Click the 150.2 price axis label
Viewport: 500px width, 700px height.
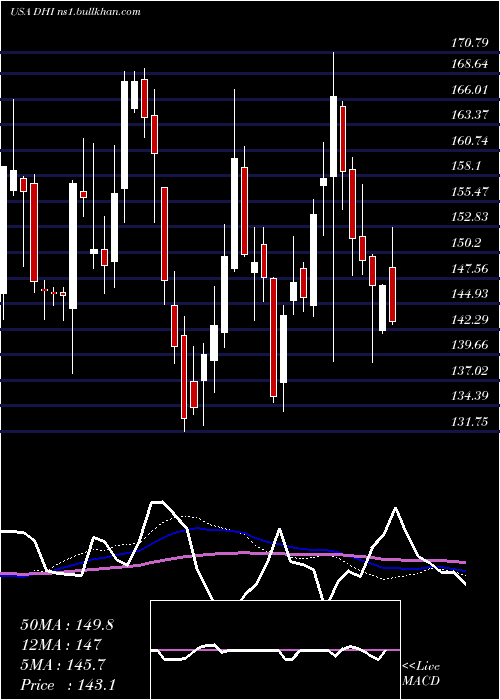pos(466,243)
